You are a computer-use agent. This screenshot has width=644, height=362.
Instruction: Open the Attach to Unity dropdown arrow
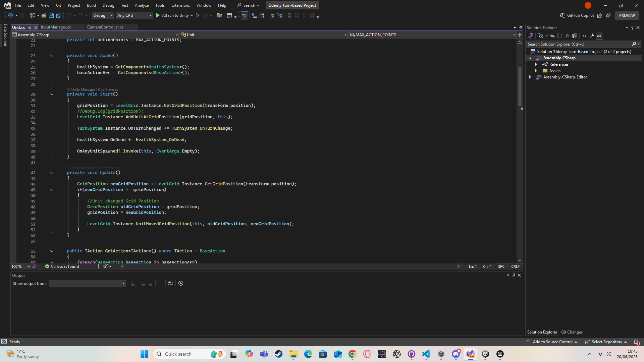pos(192,15)
